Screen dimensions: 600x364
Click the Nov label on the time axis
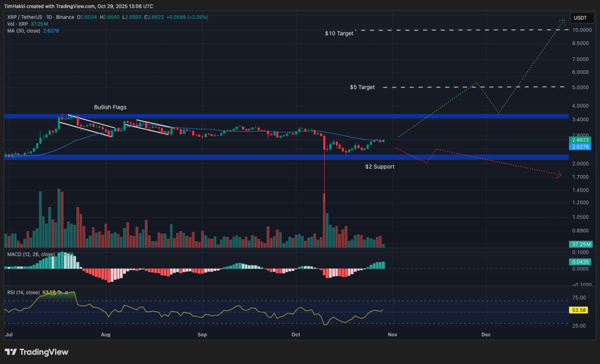click(x=392, y=334)
